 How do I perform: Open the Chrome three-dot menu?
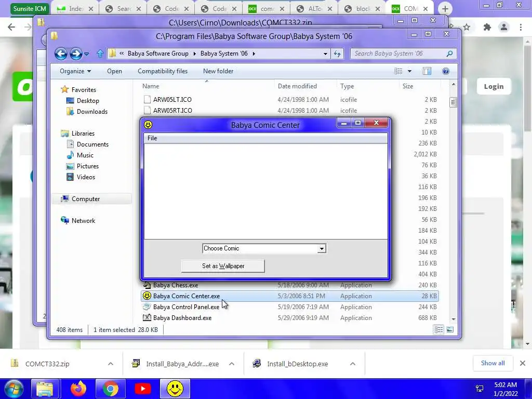[x=521, y=27]
